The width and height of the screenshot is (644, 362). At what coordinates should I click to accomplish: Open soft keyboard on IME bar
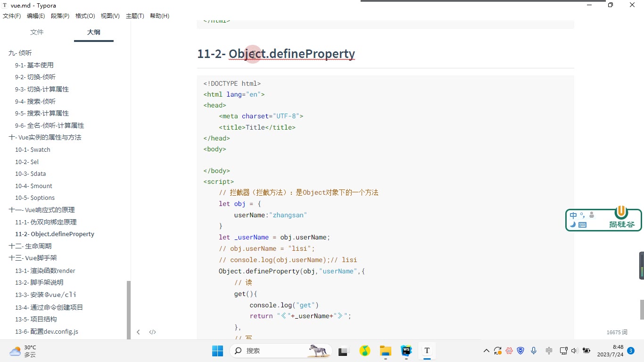tap(582, 225)
